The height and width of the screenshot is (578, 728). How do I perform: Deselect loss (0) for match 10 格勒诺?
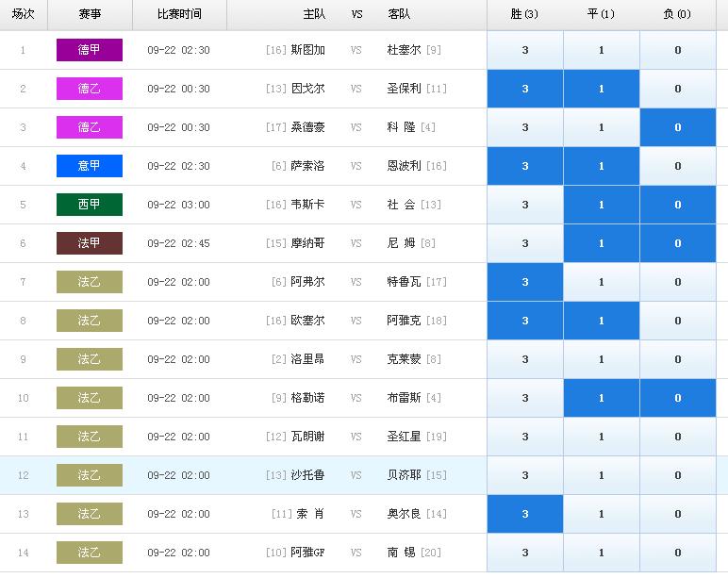[677, 398]
